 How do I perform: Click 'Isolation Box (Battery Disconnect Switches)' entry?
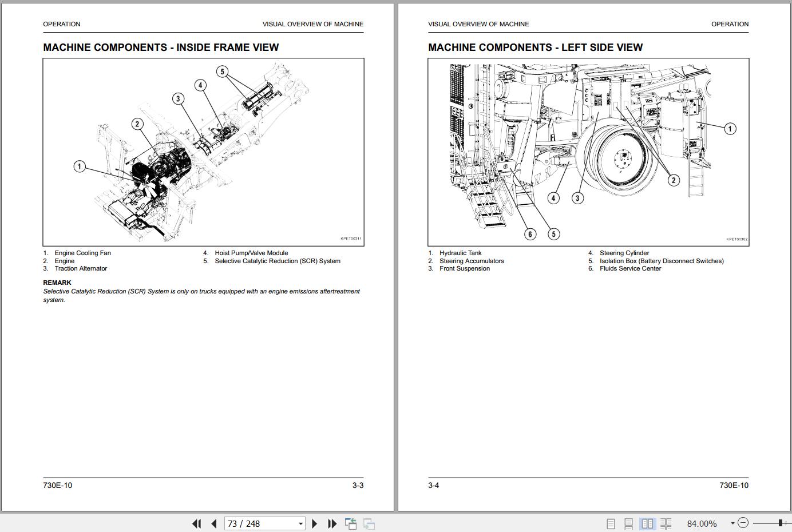point(662,261)
